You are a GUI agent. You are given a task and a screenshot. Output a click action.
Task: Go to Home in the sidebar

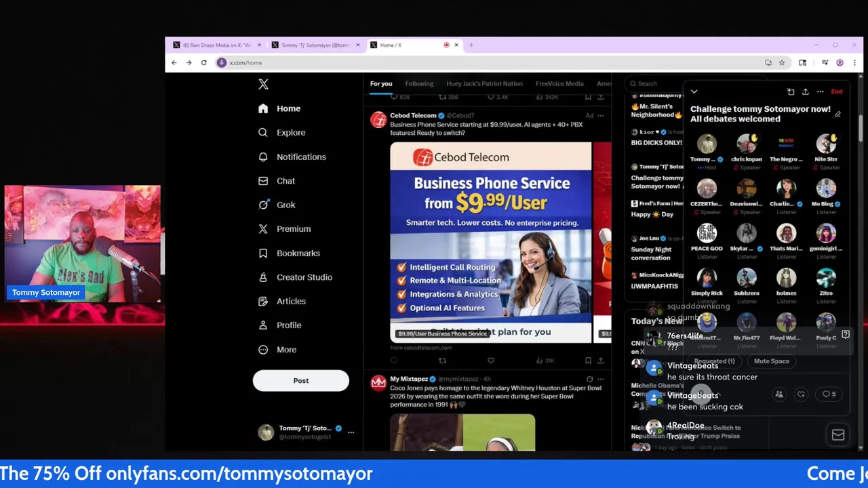[279, 108]
